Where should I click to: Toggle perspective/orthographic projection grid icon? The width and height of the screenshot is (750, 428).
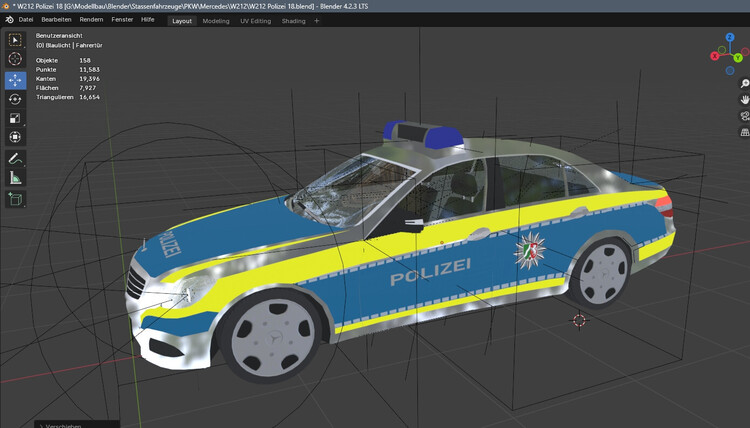(744, 131)
